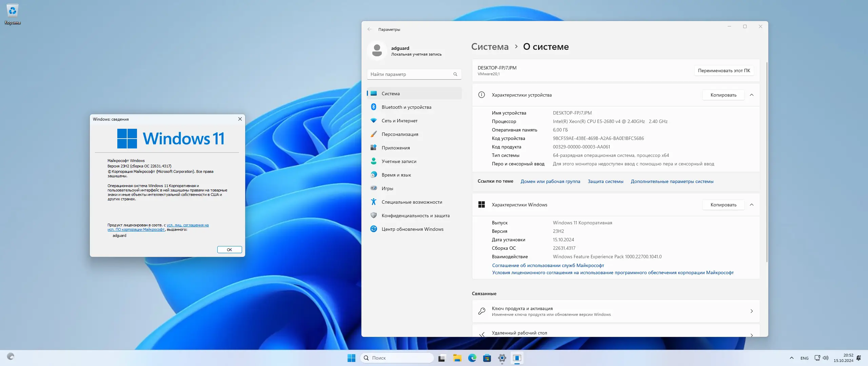Image resolution: width=868 pixels, height=366 pixels.
Task: Select Конфиденциальность и защита menu item
Action: click(x=415, y=216)
